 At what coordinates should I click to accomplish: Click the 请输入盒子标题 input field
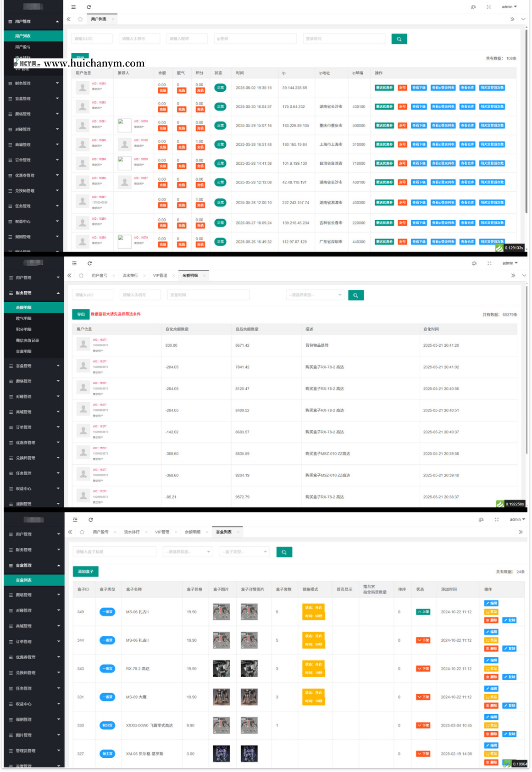coord(114,552)
